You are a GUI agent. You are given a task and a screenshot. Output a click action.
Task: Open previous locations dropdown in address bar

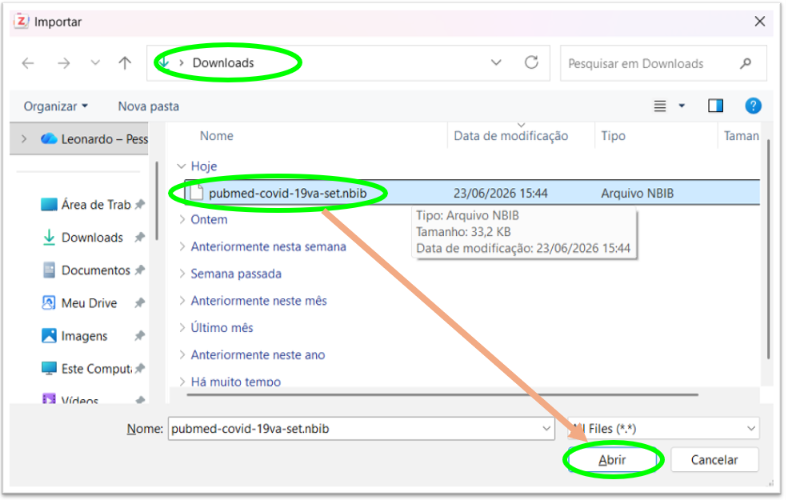point(496,63)
